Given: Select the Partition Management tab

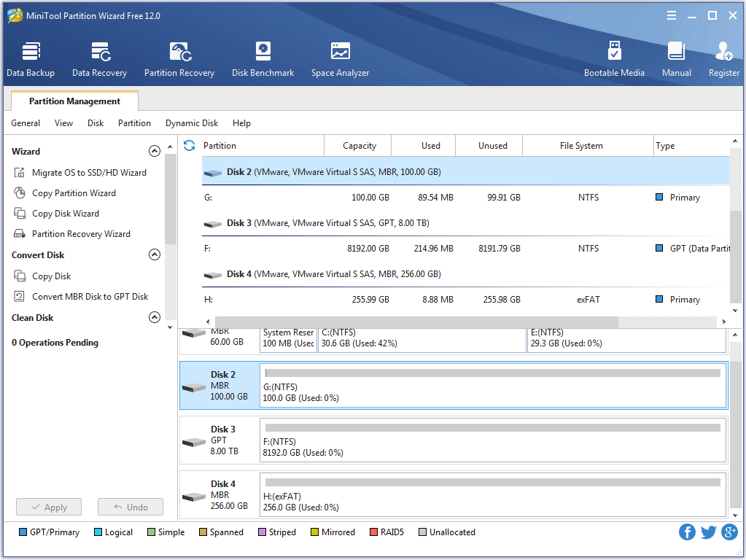Looking at the screenshot, I should tap(74, 101).
